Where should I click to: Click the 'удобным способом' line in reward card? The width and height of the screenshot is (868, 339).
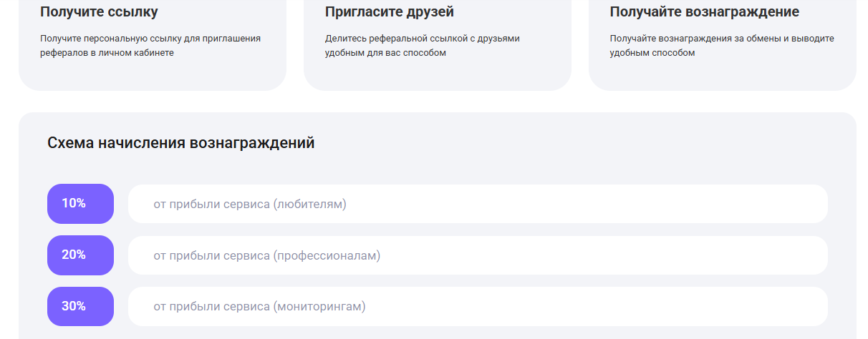coord(652,53)
